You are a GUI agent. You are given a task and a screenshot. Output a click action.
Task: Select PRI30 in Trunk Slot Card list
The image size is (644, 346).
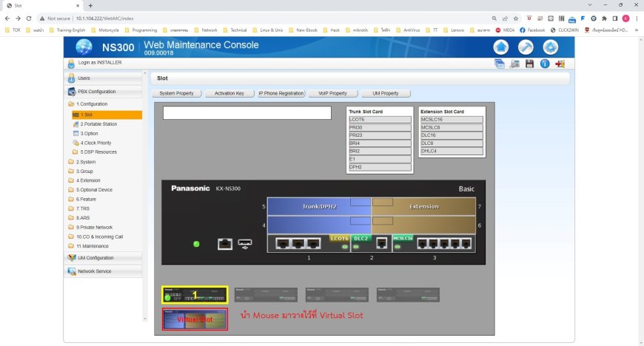coord(380,128)
